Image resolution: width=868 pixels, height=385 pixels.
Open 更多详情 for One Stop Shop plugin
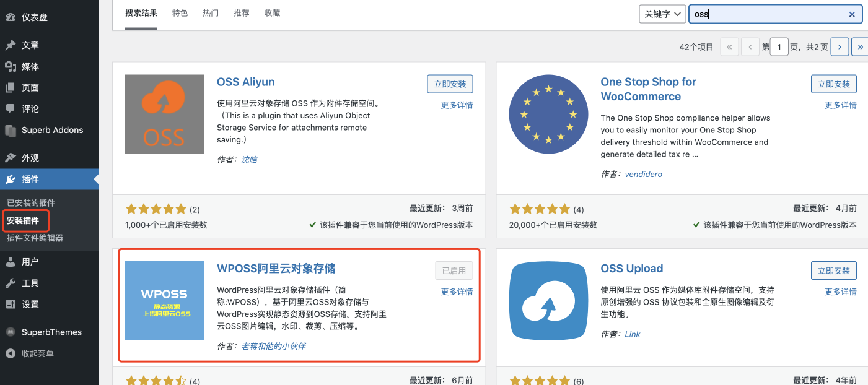841,105
